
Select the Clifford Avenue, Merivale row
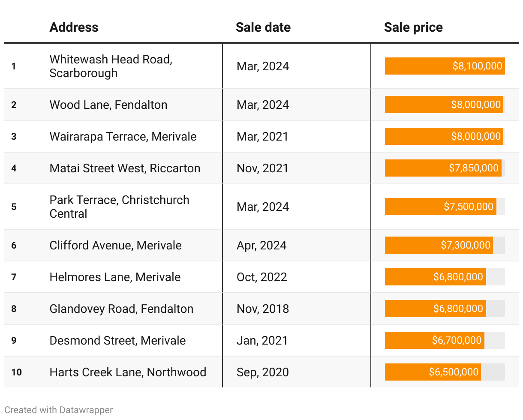click(x=261, y=245)
